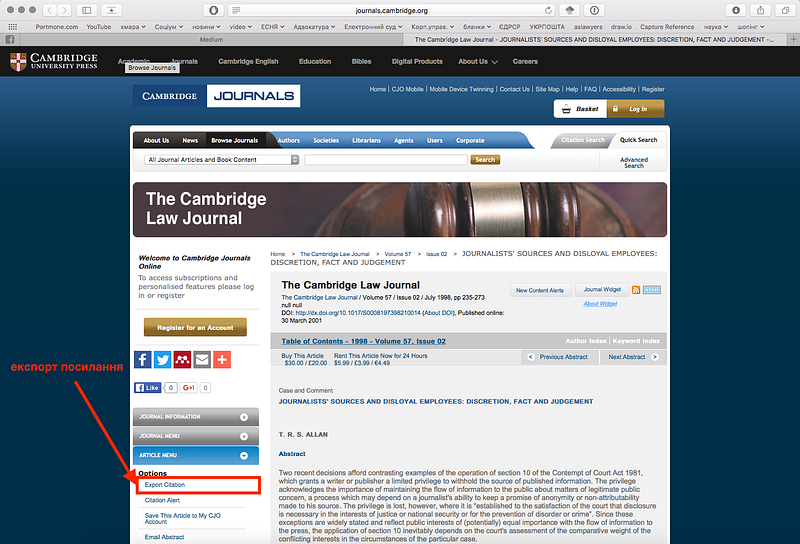
Task: Collapse the Article Menu section
Action: pos(195,455)
